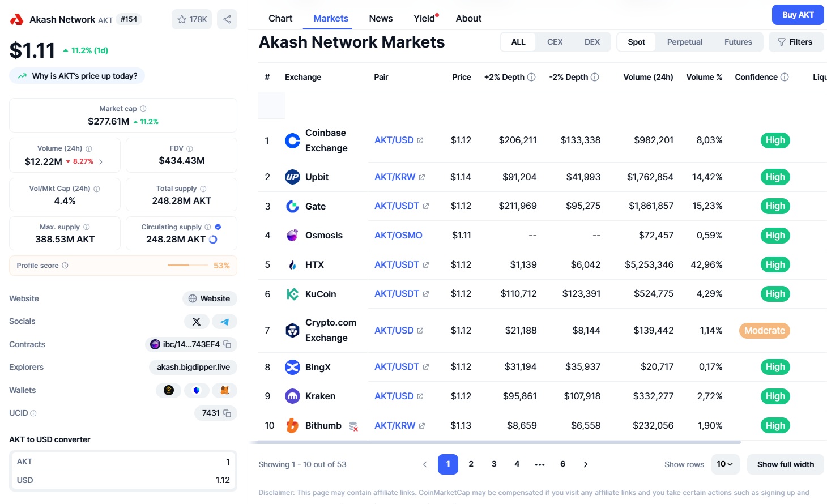Viewport: 827px width, 504px height.
Task: Open akash.bigdipper.live explorer
Action: tap(193, 367)
